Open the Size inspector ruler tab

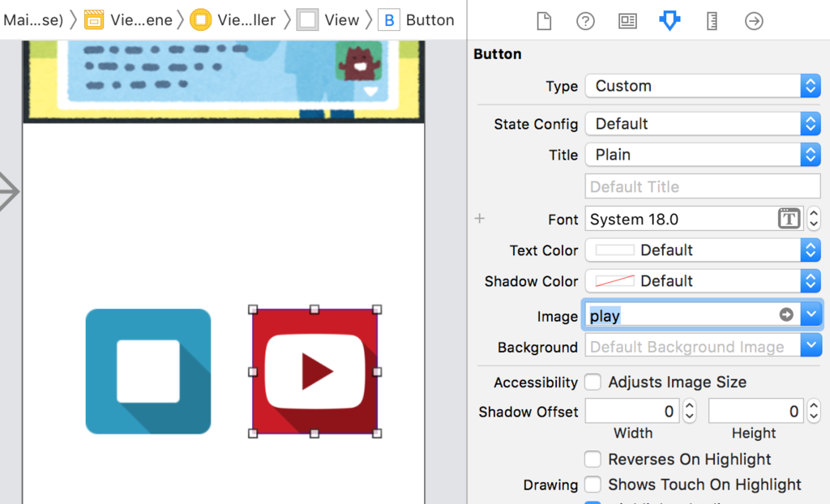[712, 21]
